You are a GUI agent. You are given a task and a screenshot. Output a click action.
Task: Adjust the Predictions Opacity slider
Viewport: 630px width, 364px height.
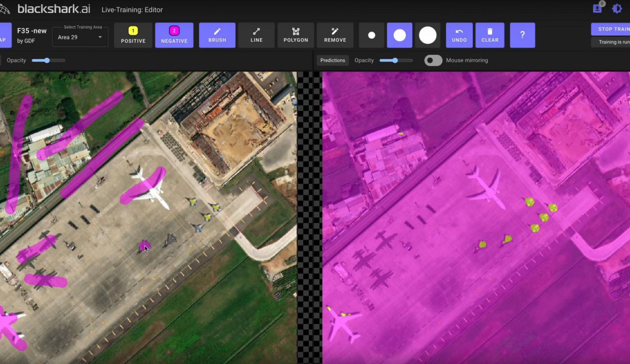point(396,60)
